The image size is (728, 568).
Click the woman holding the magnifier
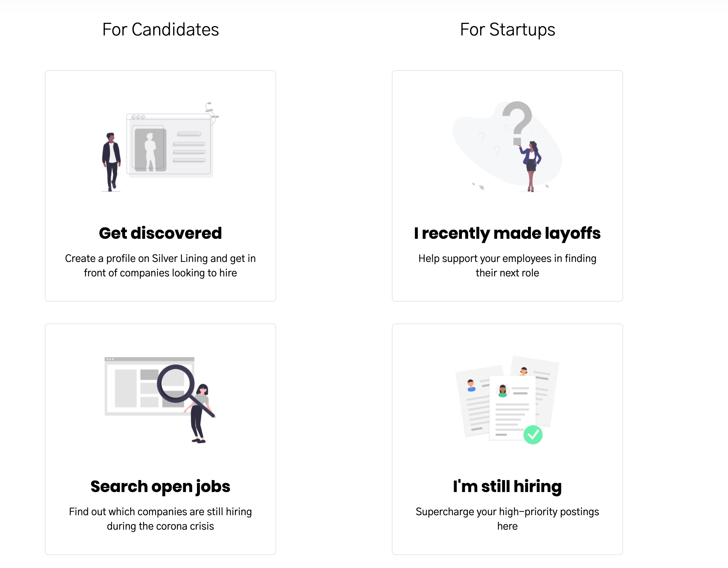[201, 413]
